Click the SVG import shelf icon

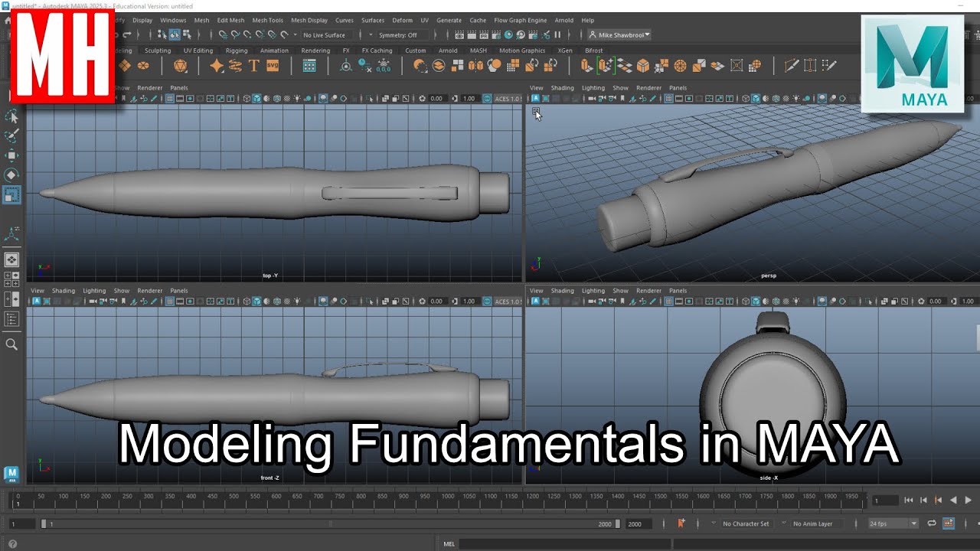(273, 66)
